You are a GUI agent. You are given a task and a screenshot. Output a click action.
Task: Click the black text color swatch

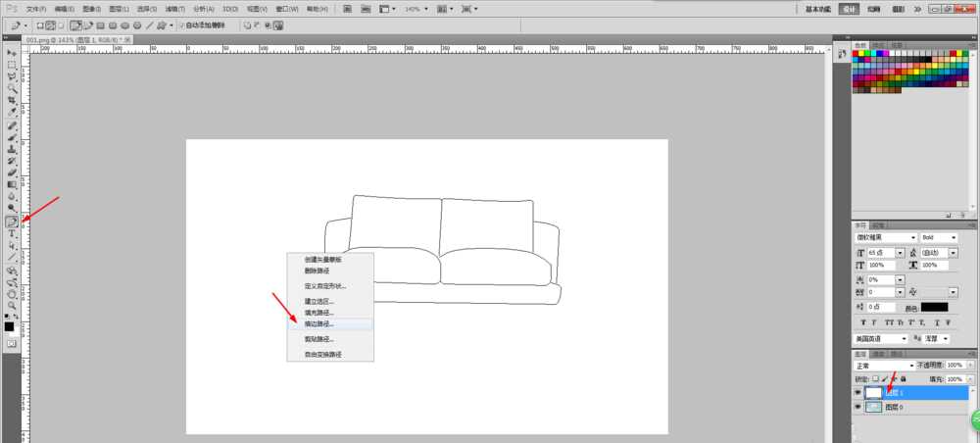click(x=934, y=307)
